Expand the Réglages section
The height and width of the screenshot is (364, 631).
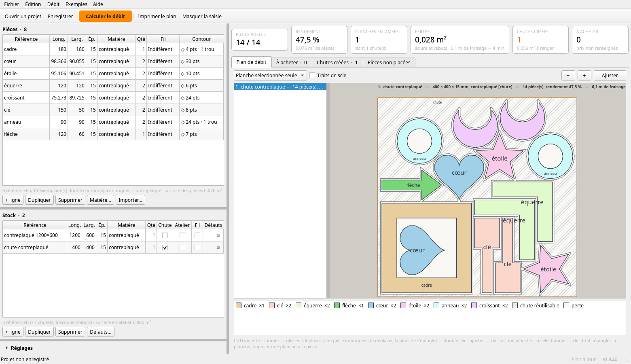19,348
